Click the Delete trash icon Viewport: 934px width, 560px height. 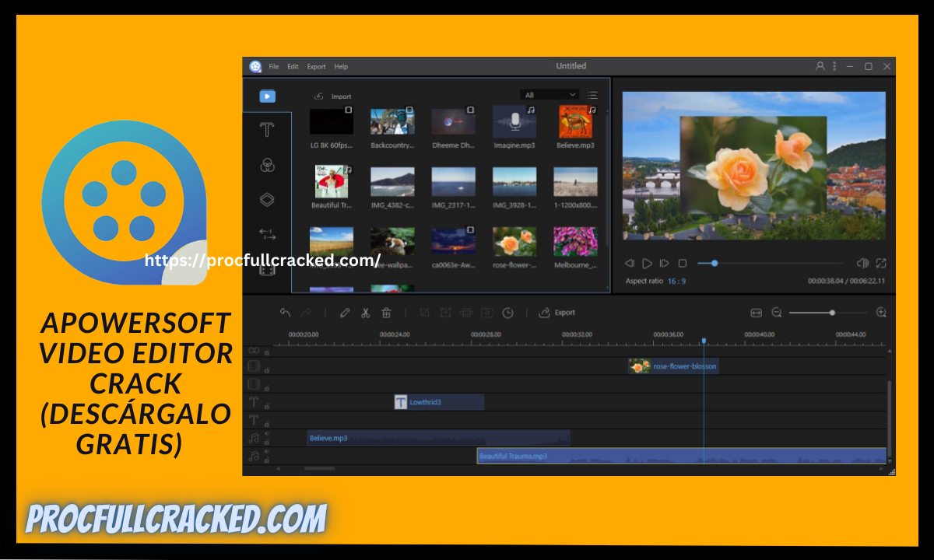coord(386,313)
